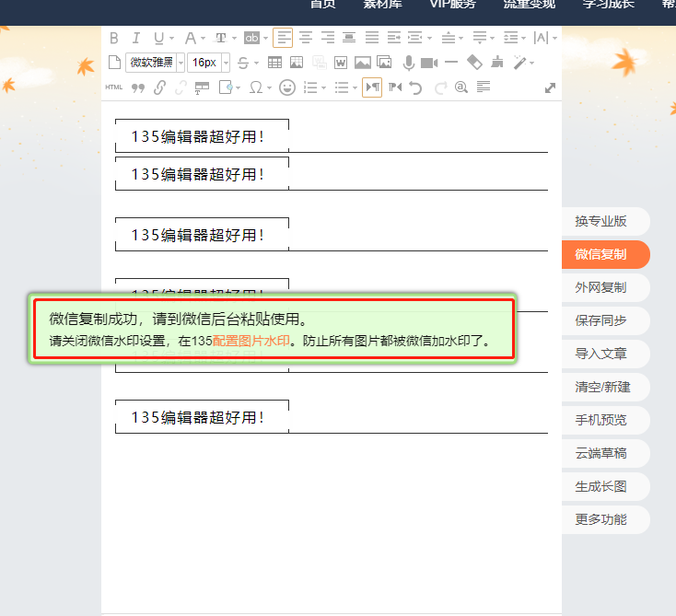Toggle italic formatting

[135, 38]
